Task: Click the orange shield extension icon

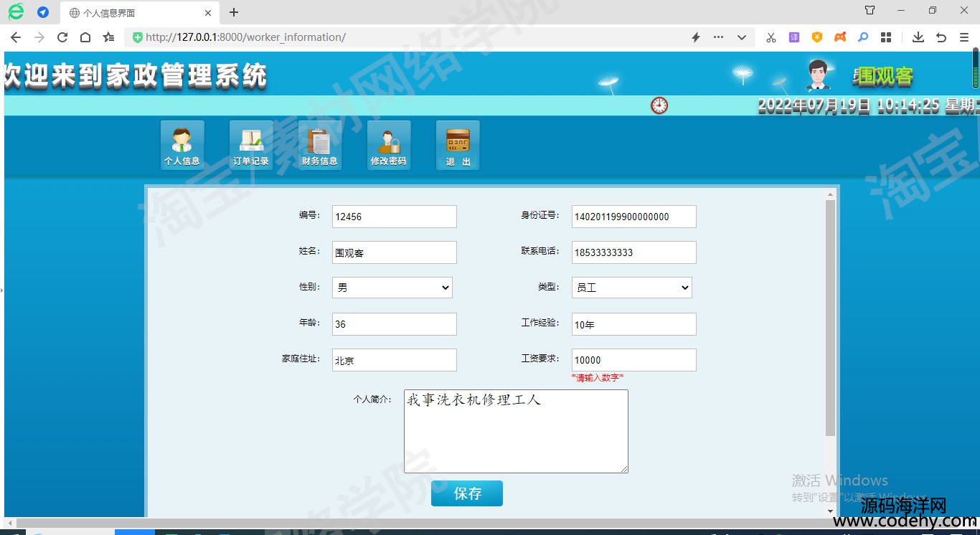Action: 817,37
